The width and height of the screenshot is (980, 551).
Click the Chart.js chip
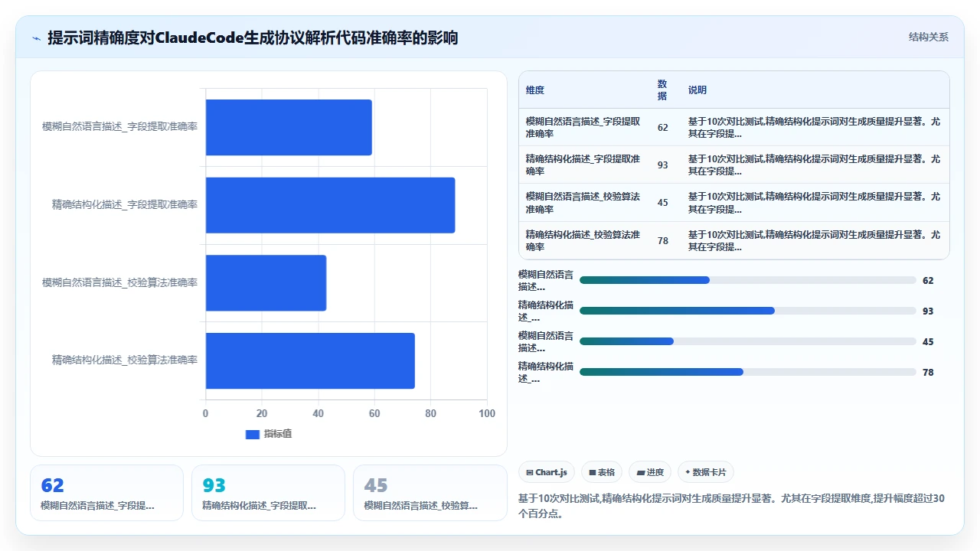(x=546, y=472)
